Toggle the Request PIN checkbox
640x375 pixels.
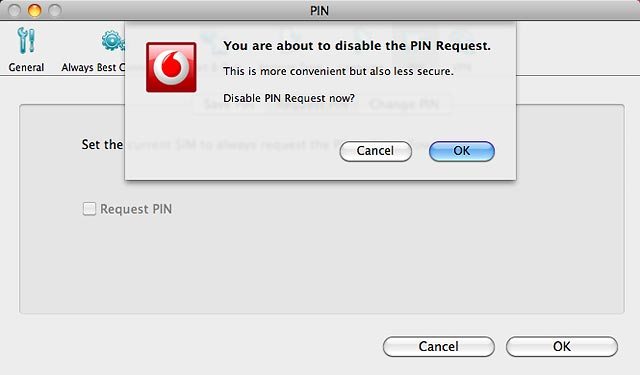tap(89, 209)
